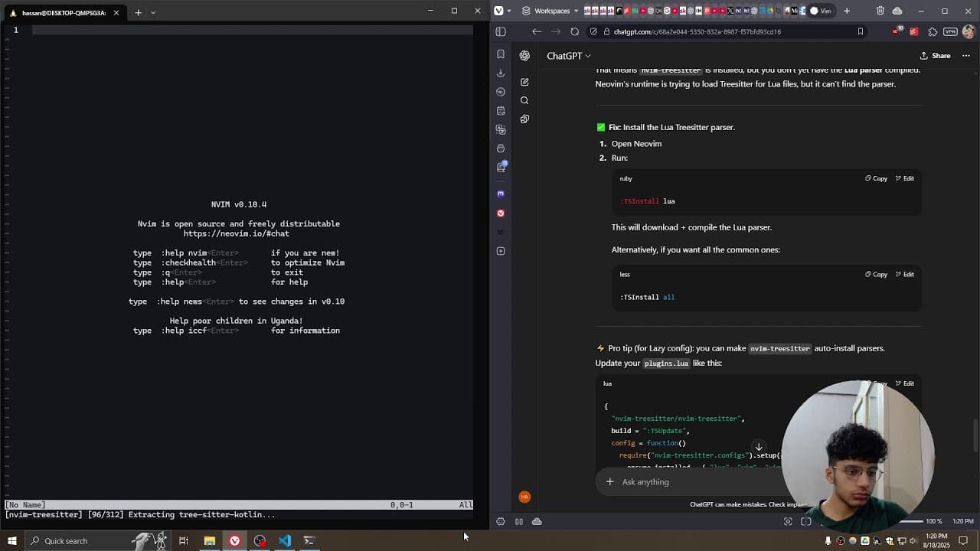This screenshot has height=551, width=980.
Task: Edit the TSInstall lua code block
Action: [x=904, y=178]
